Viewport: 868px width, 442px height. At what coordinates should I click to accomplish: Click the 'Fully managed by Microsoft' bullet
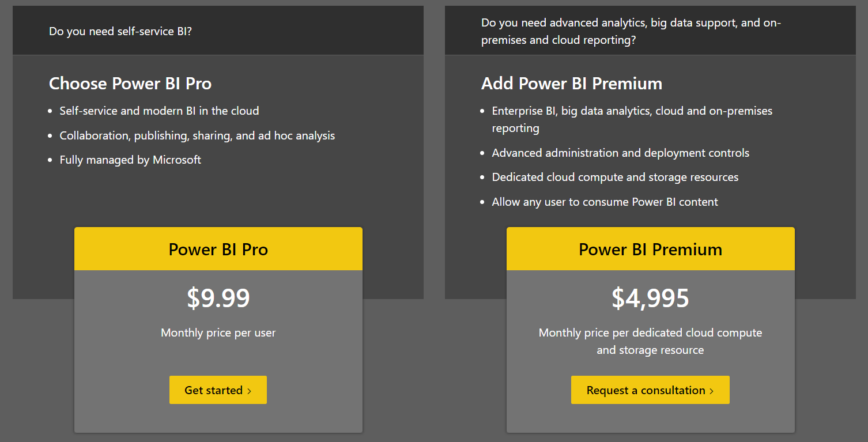pos(130,160)
